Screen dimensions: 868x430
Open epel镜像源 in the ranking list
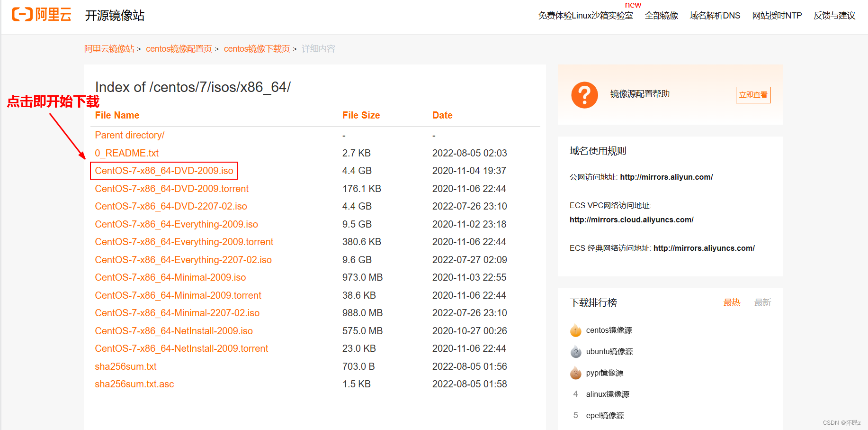605,416
